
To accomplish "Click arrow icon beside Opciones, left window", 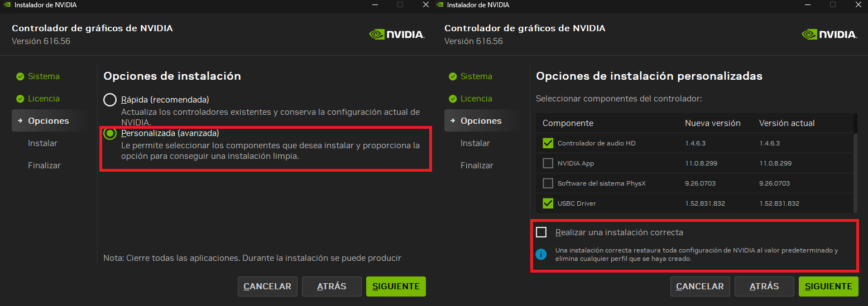I will 20,121.
